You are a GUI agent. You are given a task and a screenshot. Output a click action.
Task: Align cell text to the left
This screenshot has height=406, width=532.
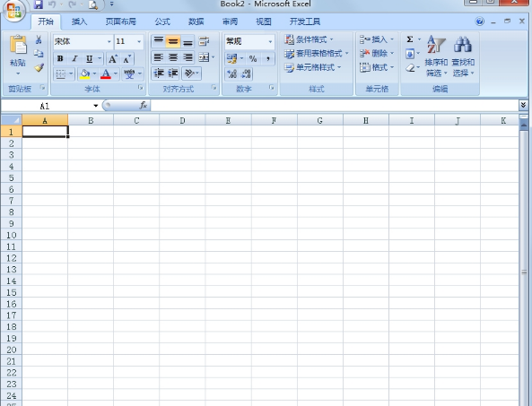[159, 57]
